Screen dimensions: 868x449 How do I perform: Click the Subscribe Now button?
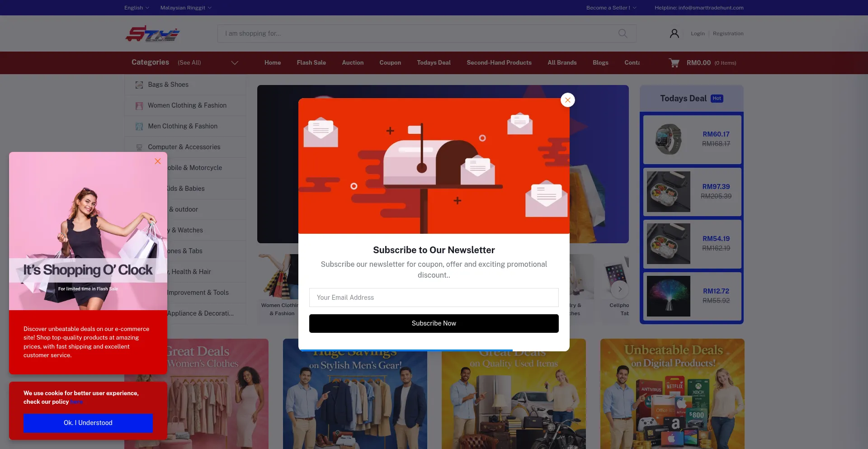click(434, 323)
